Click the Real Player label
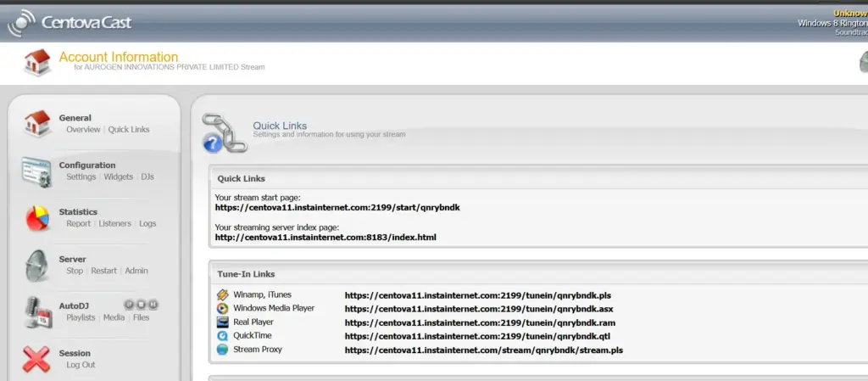The height and width of the screenshot is (381, 868). (253, 322)
